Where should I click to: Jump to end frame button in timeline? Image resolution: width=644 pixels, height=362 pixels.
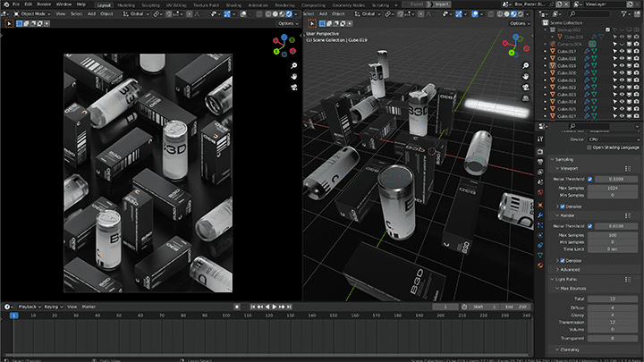pyautogui.click(x=289, y=307)
